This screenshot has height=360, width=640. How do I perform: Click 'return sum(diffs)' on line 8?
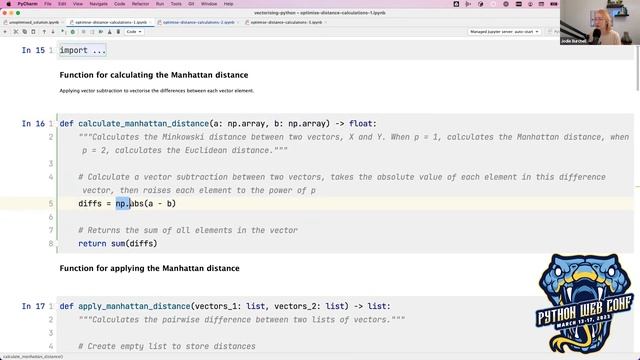(118, 244)
